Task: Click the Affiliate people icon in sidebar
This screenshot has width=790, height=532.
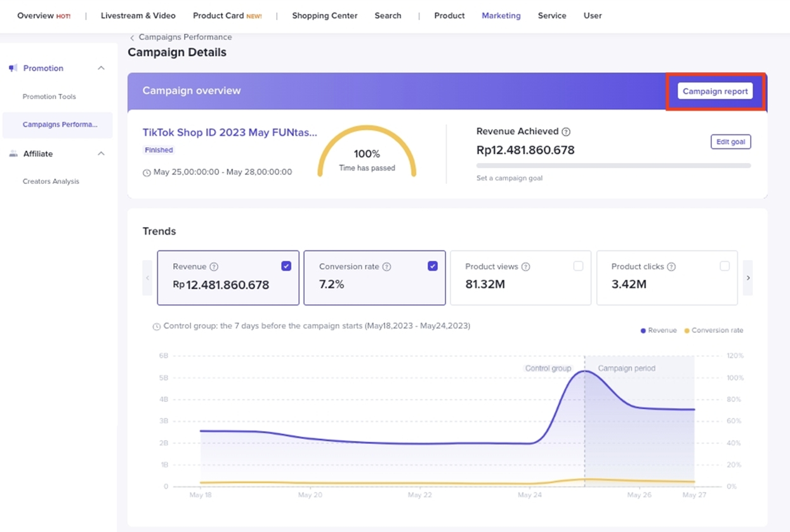Action: [x=13, y=153]
